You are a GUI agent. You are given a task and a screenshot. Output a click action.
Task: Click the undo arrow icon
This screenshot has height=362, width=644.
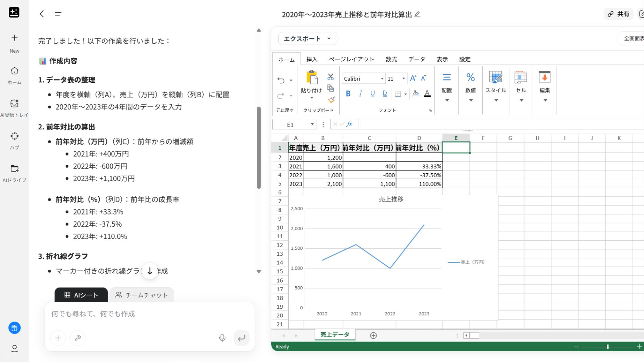pos(280,80)
